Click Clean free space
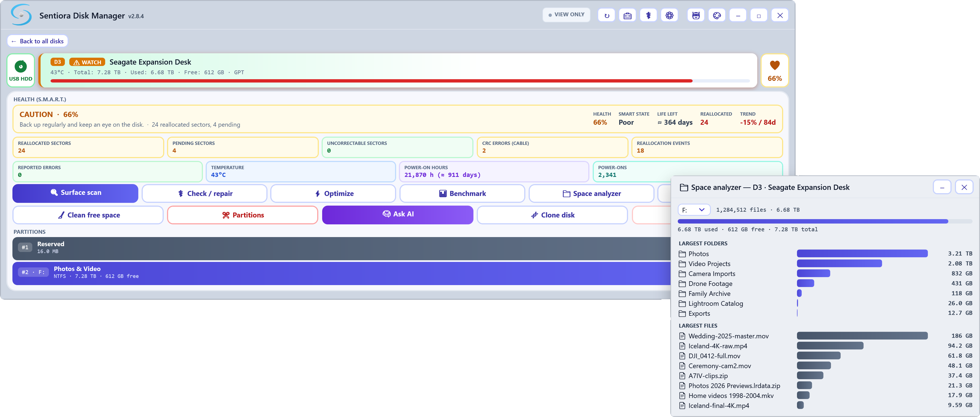 click(x=88, y=215)
